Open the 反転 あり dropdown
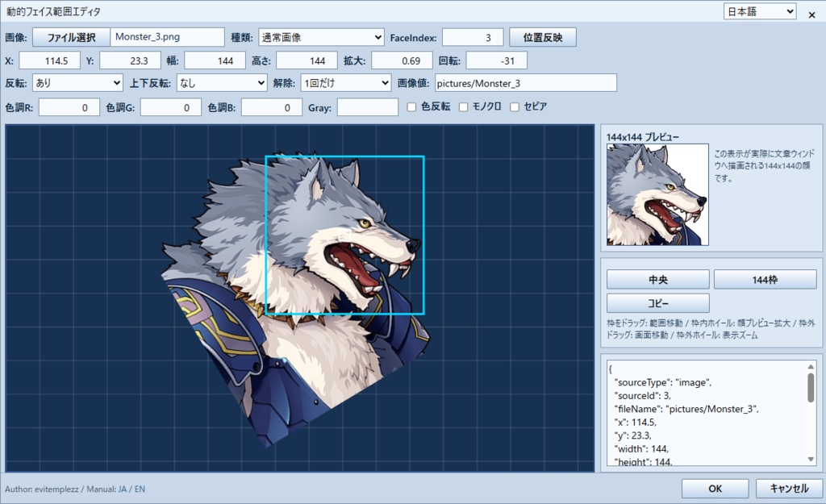The image size is (826, 504). (77, 83)
